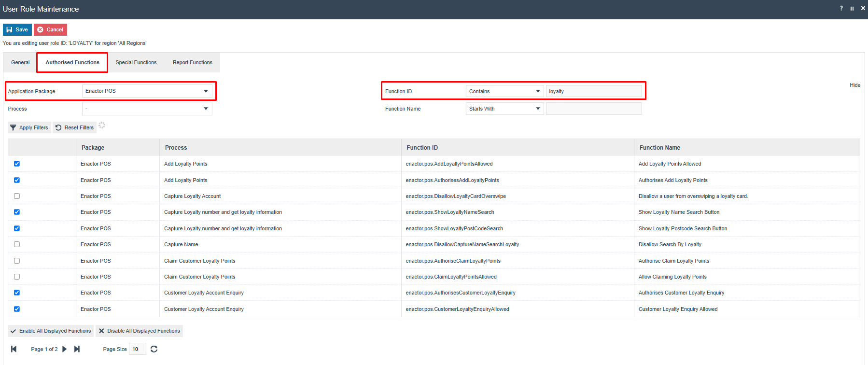Viewport: 868px width, 365px height.
Task: Toggle Show Loyalty Name Search Button checkbox
Action: coord(17,212)
